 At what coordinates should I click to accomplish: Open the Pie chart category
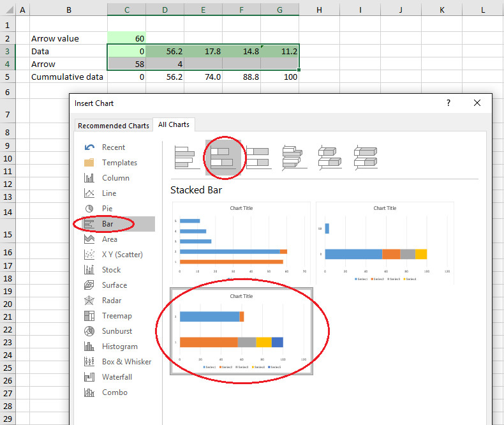[107, 209]
